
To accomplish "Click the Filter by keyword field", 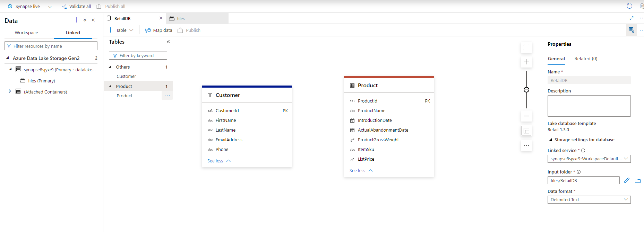I will pos(138,55).
